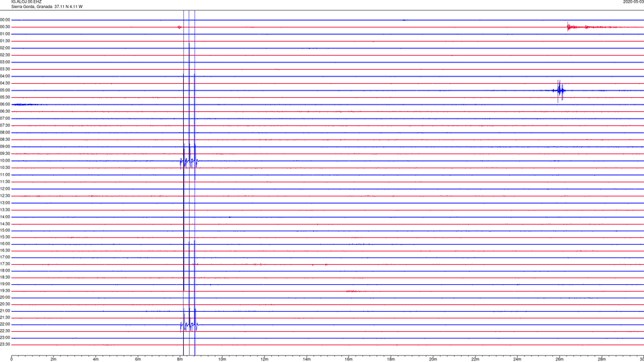Select the 01:00 trace label

click(x=5, y=34)
